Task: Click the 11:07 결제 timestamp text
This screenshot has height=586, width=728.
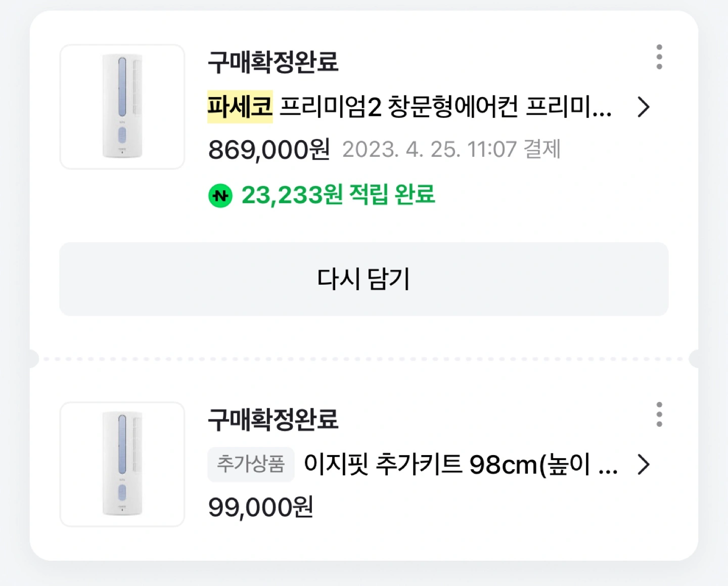Action: point(514,150)
